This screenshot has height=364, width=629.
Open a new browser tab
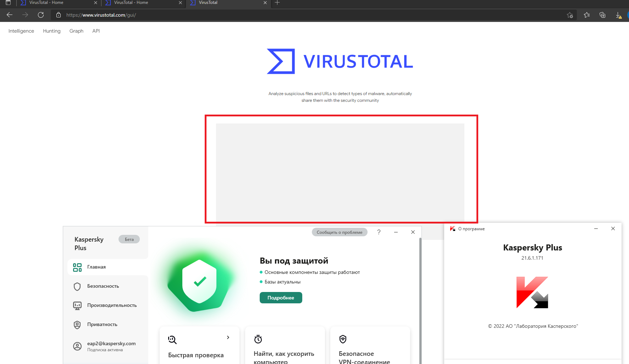(277, 3)
